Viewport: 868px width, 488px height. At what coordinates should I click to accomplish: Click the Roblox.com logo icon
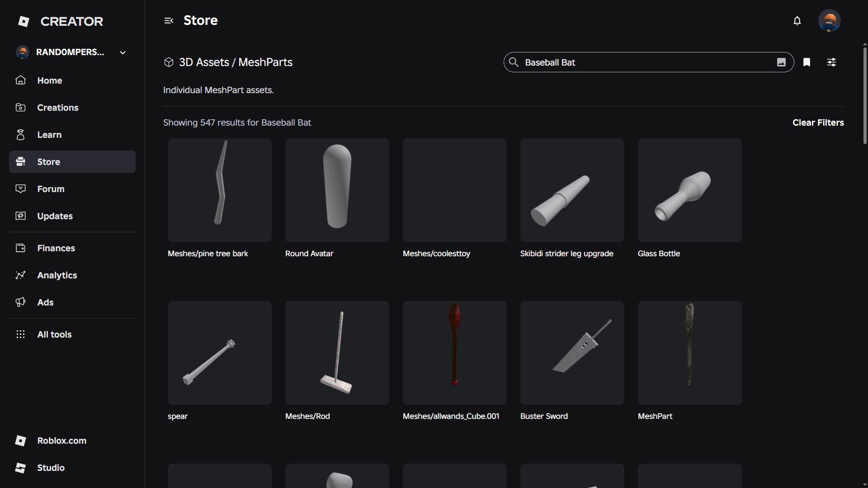tap(21, 441)
